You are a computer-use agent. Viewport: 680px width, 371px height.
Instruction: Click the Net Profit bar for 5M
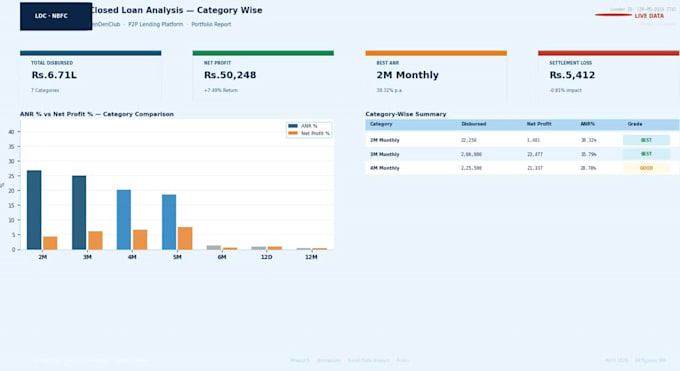pos(185,238)
